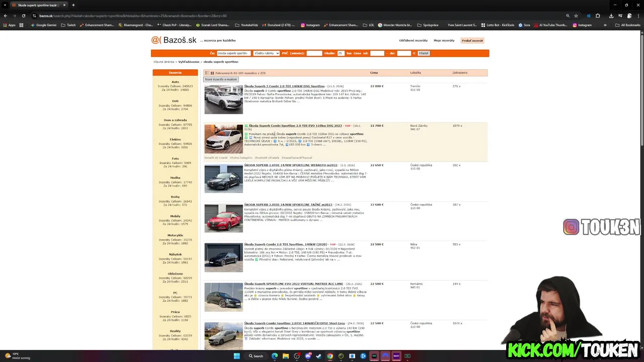644x362 pixels.
Task: Go to Hlavná stránka breadcrumb
Action: 164,62
